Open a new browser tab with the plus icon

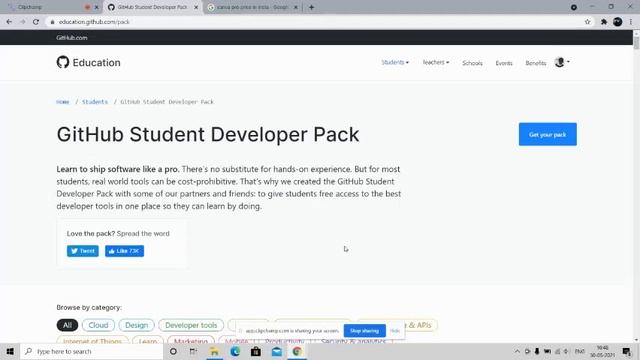[311, 7]
